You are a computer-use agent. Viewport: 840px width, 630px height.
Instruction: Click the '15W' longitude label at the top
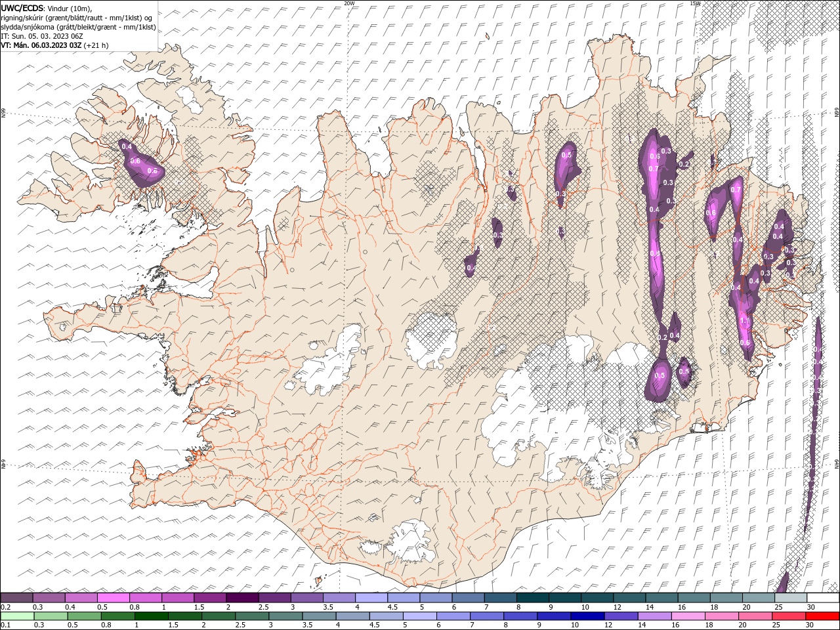point(694,3)
